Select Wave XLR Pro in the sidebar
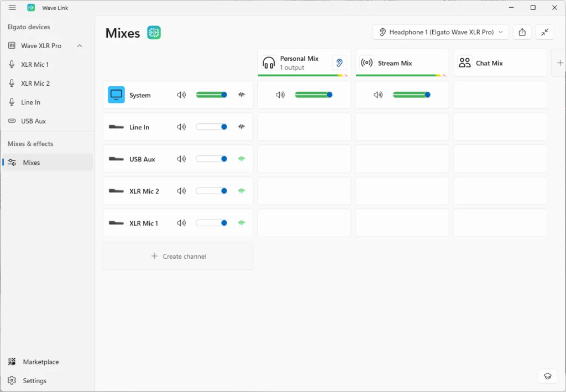The image size is (566, 392). [41, 46]
